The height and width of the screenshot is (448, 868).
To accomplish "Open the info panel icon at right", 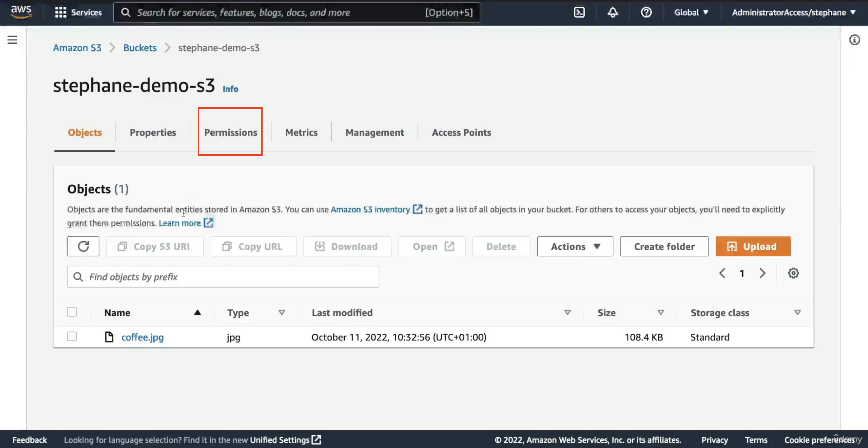I will coord(854,40).
